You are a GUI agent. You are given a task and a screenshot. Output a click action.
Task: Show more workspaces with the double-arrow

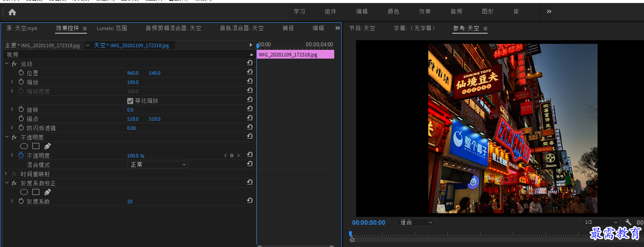tap(549, 12)
